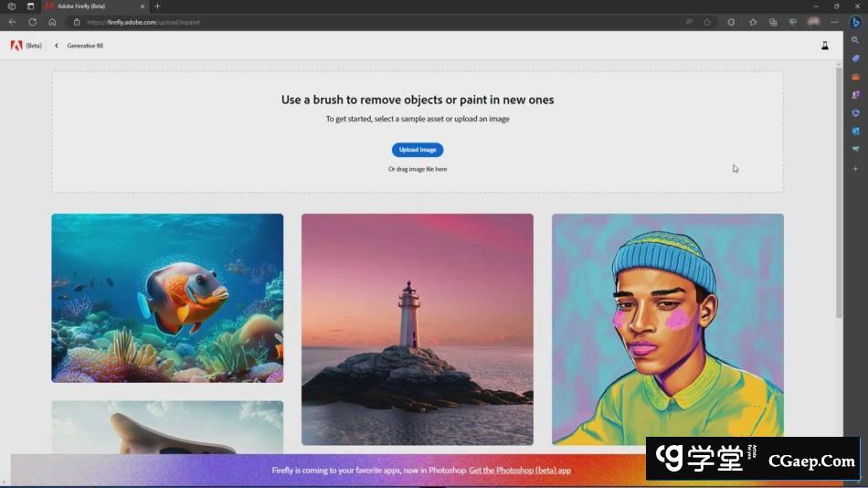Open the Edge Collections panel
868x488 pixels.
point(773,22)
